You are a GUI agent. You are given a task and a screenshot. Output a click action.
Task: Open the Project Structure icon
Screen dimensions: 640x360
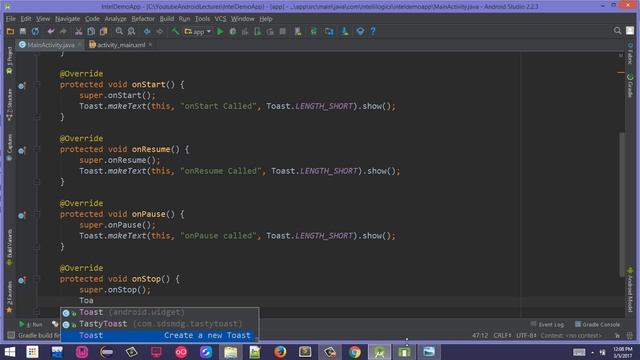coord(329,31)
